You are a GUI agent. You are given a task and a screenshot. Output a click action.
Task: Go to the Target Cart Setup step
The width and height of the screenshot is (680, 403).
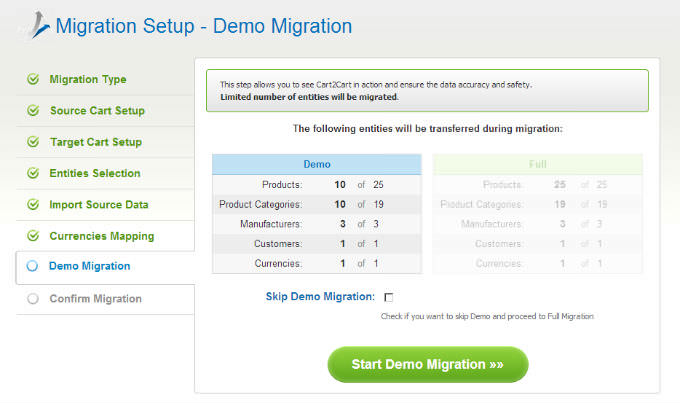pyautogui.click(x=96, y=142)
